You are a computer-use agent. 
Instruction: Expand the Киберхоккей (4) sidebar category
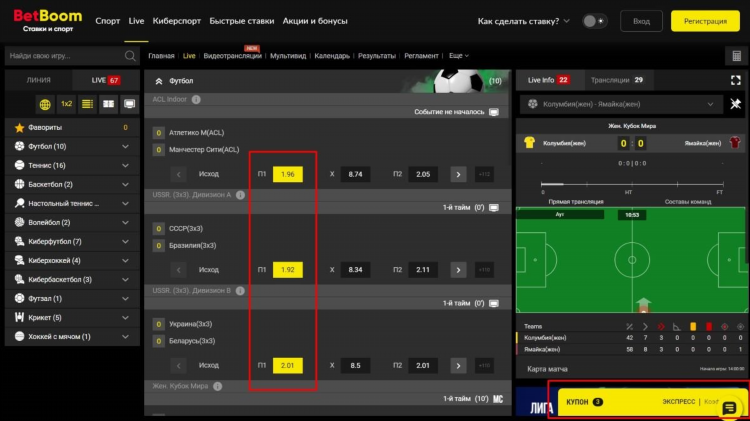(x=72, y=260)
